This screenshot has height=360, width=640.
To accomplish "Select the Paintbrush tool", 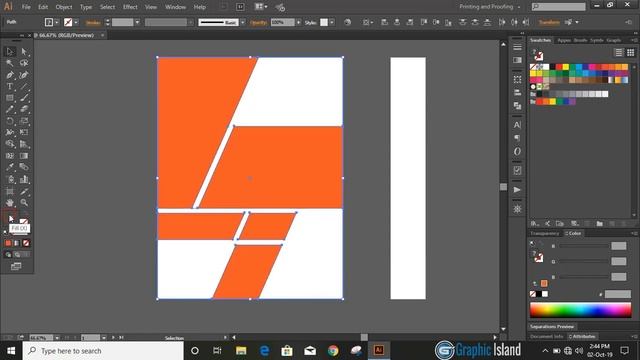I will (24, 98).
